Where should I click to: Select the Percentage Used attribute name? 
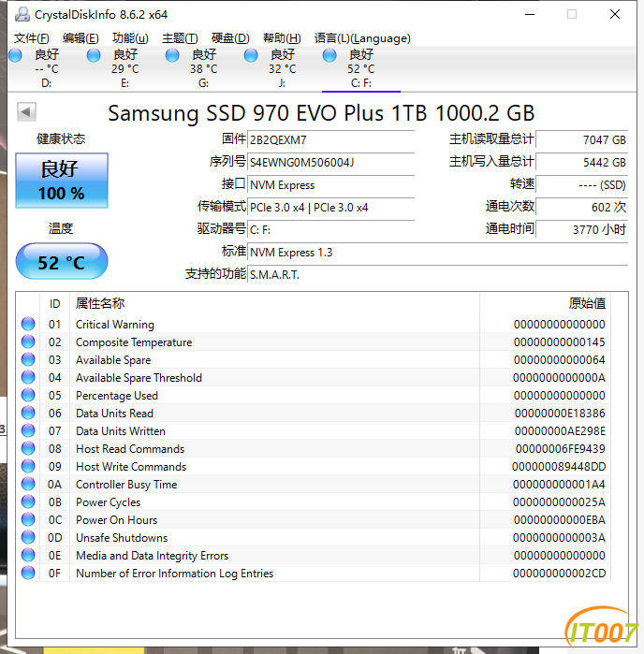(117, 396)
